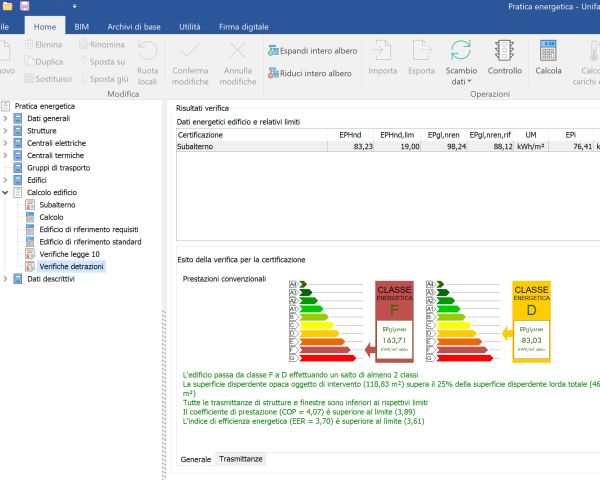Expand the Dati generali tree node
This screenshot has height=480, width=600.
(6, 118)
